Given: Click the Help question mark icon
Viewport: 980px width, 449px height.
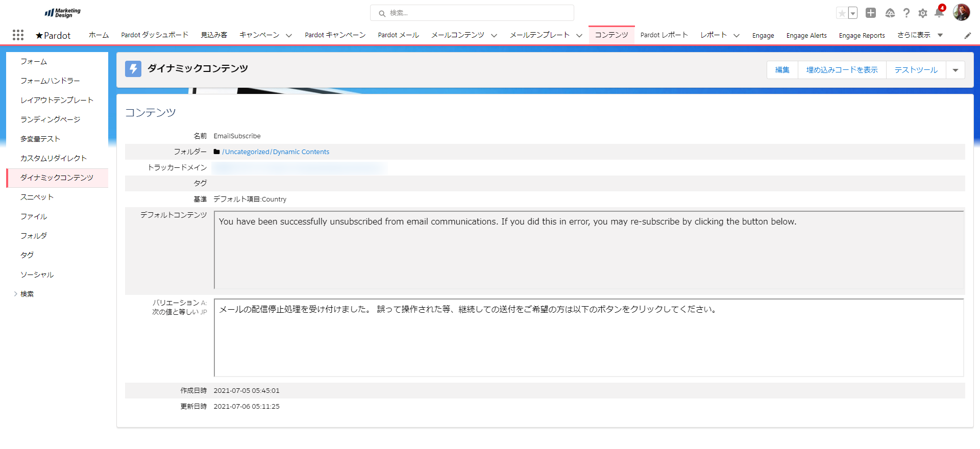Looking at the screenshot, I should (x=906, y=13).
